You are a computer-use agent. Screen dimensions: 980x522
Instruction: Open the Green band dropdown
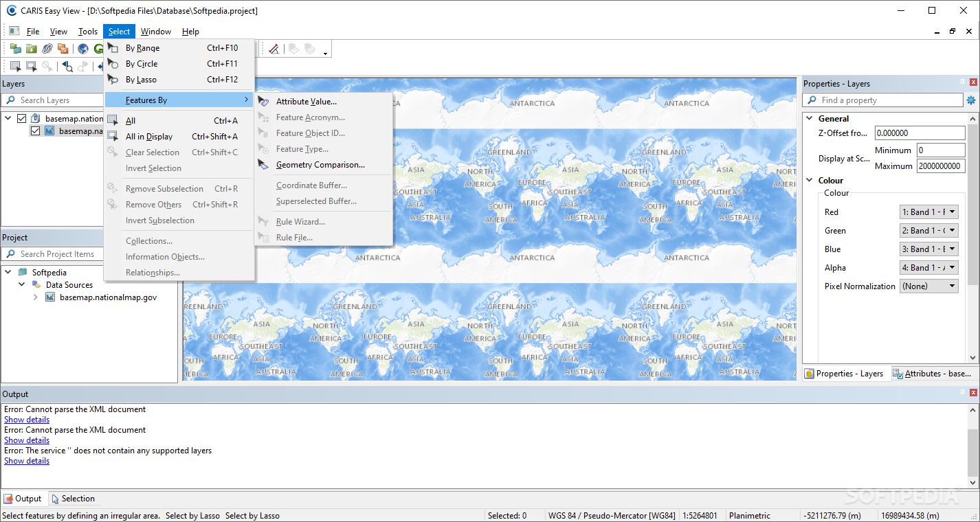click(929, 231)
